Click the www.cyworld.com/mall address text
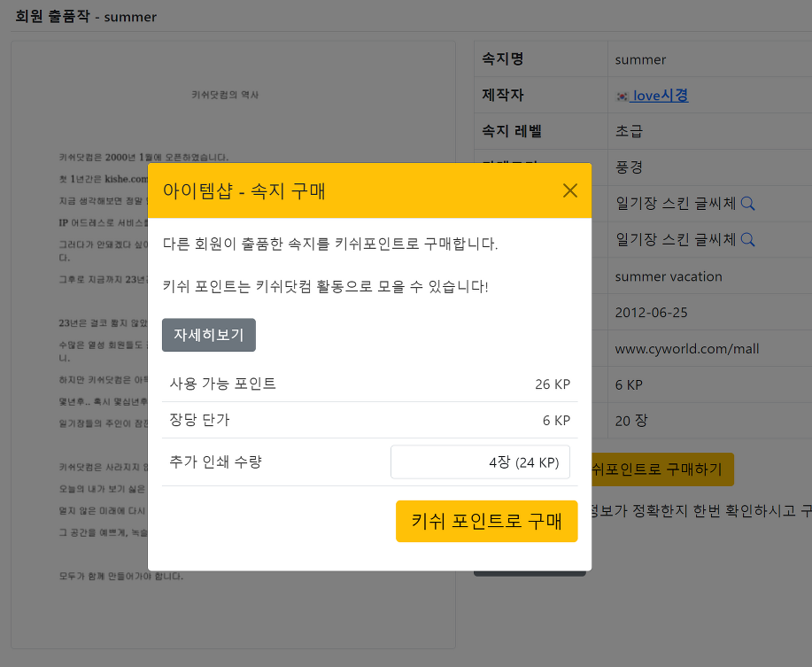This screenshot has height=667, width=812. (686, 349)
